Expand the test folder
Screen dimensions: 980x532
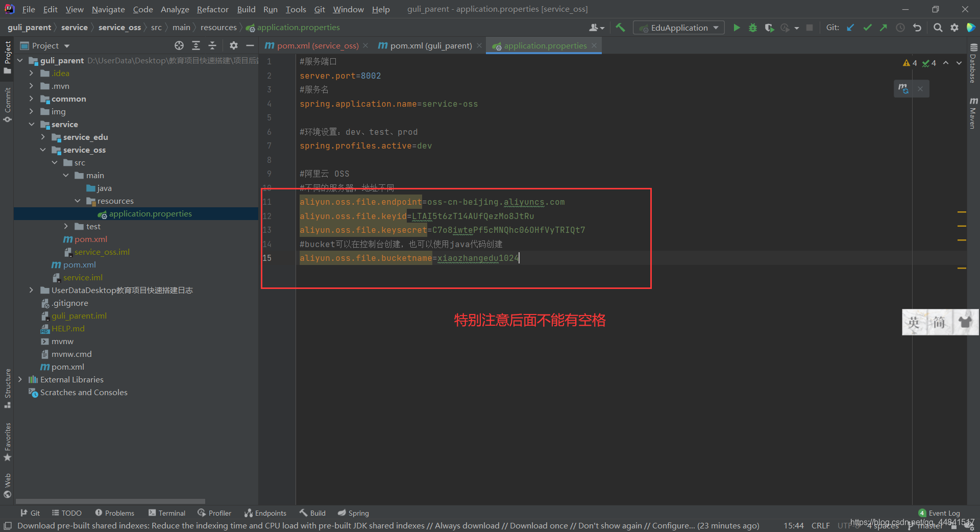coord(66,226)
